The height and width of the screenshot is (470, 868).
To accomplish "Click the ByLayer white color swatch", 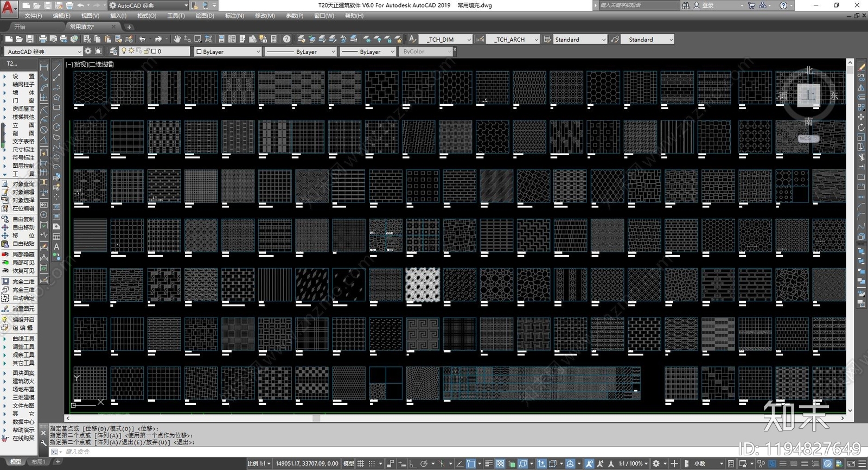I will click(x=199, y=52).
